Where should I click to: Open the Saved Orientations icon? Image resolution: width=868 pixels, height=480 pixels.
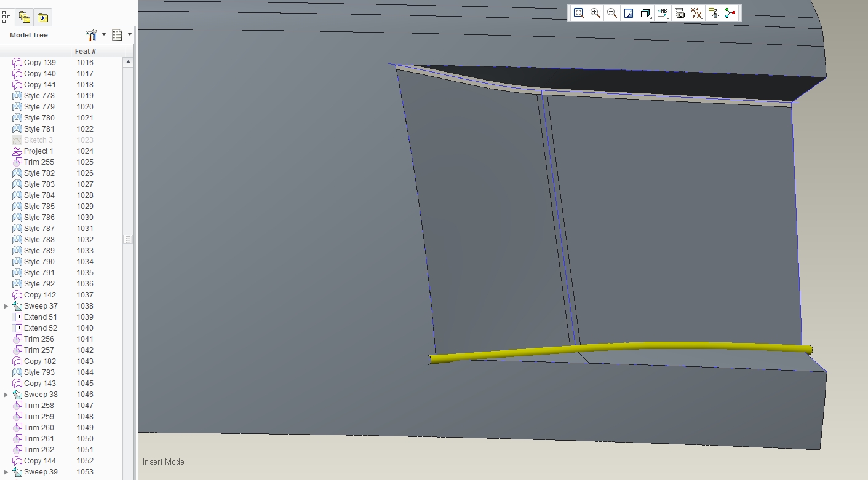pyautogui.click(x=663, y=13)
